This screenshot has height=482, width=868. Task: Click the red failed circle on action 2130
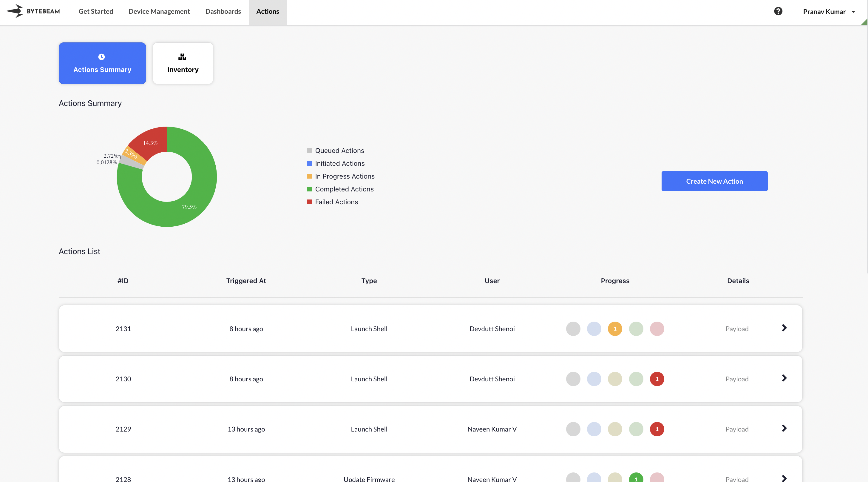(x=657, y=379)
